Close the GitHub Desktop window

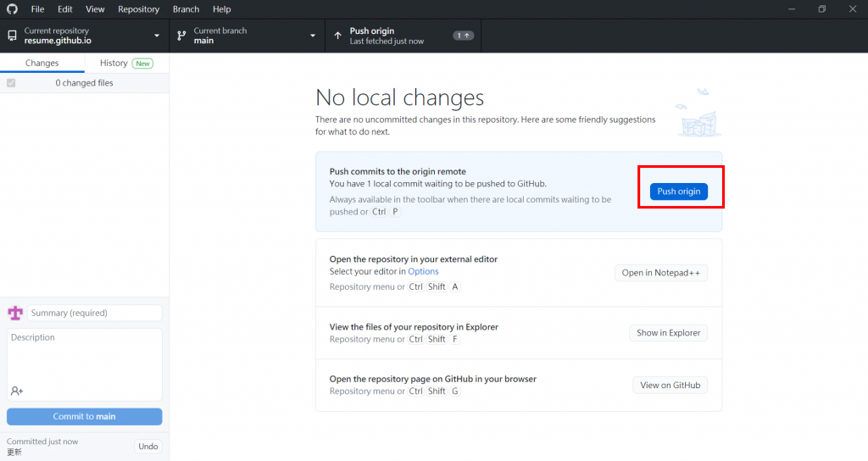click(x=853, y=8)
